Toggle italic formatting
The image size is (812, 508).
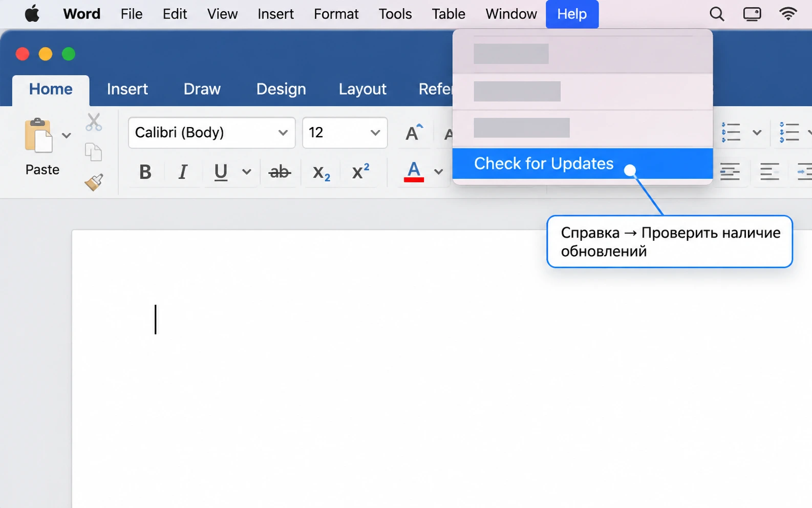pos(182,172)
